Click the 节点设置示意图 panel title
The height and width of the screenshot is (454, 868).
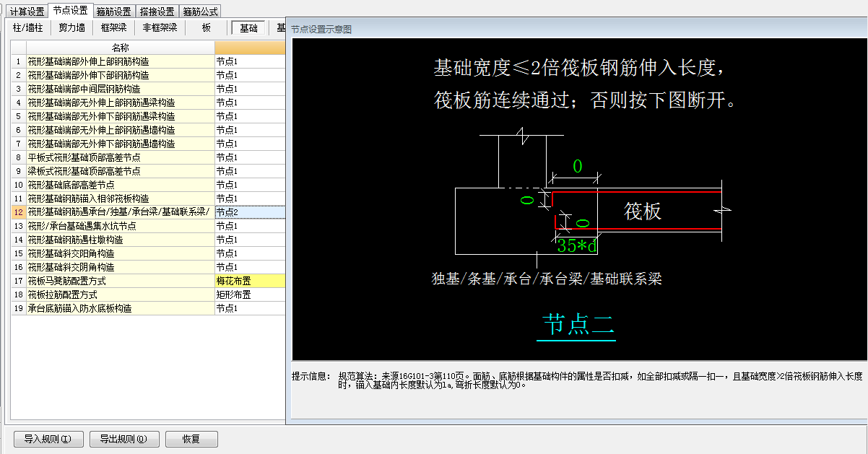(x=321, y=30)
